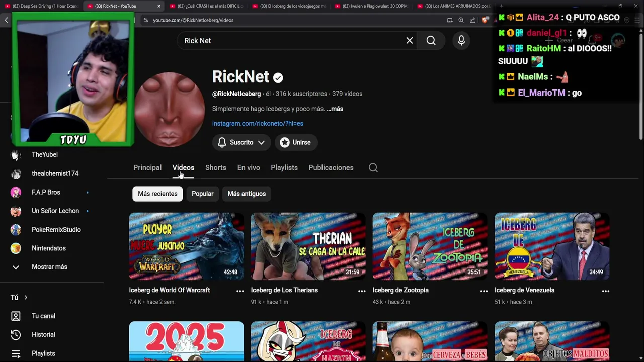Select the Popular filter chip
The image size is (644, 362).
tap(203, 194)
